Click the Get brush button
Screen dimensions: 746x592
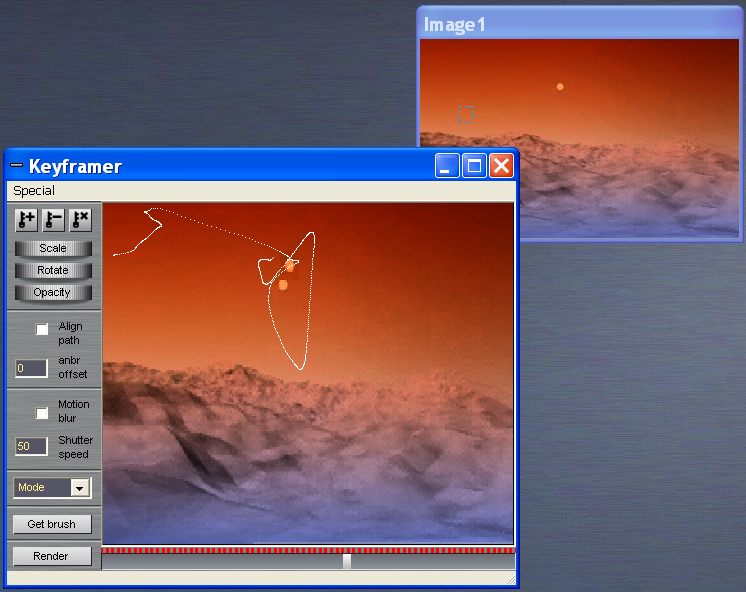coord(52,524)
